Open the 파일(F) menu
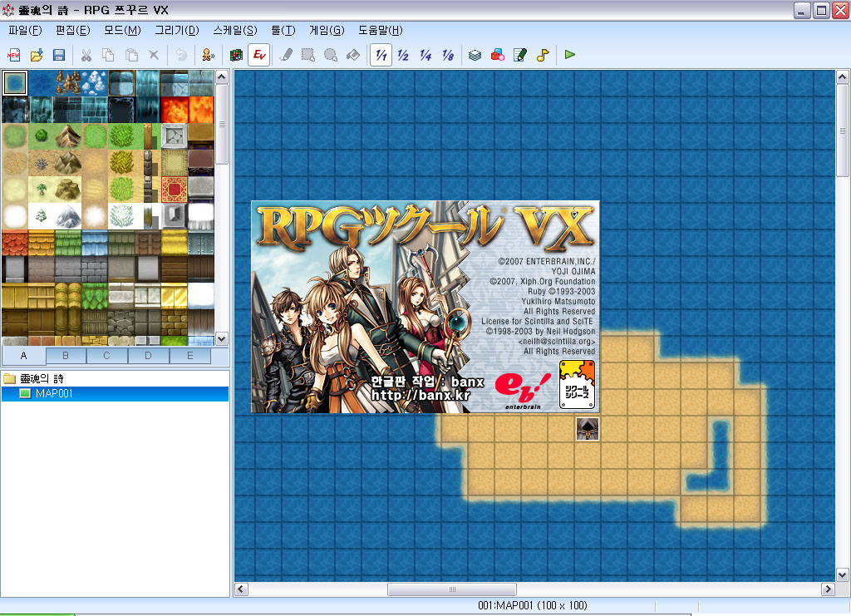The image size is (851, 616). (x=25, y=31)
